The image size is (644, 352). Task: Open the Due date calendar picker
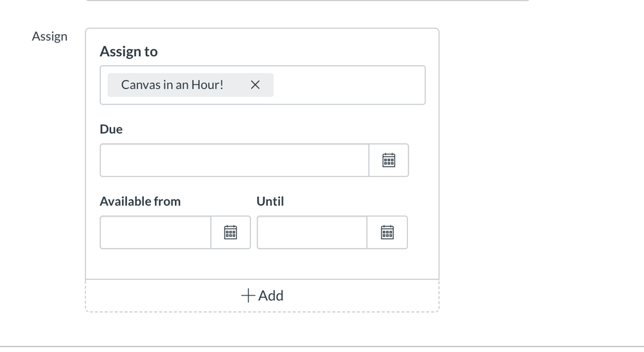[388, 160]
